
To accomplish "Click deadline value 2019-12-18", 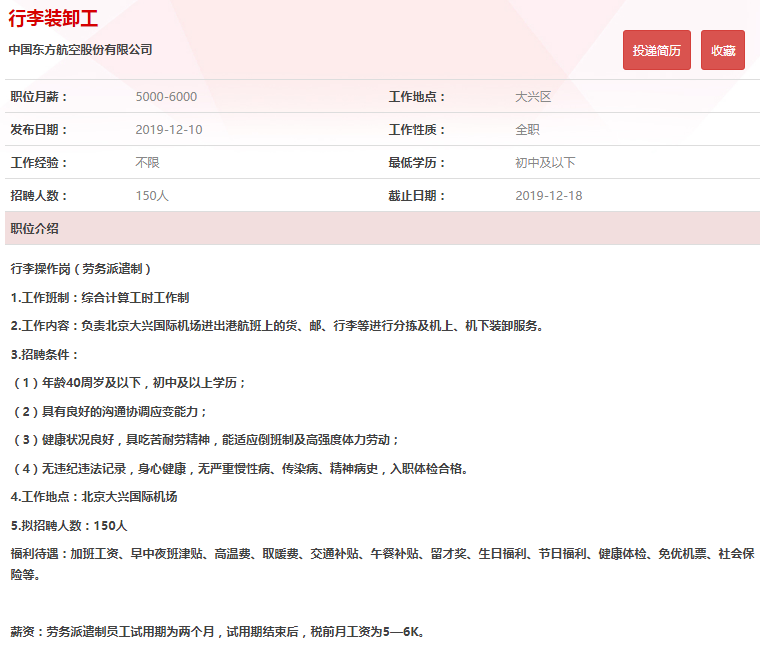I will coord(549,195).
